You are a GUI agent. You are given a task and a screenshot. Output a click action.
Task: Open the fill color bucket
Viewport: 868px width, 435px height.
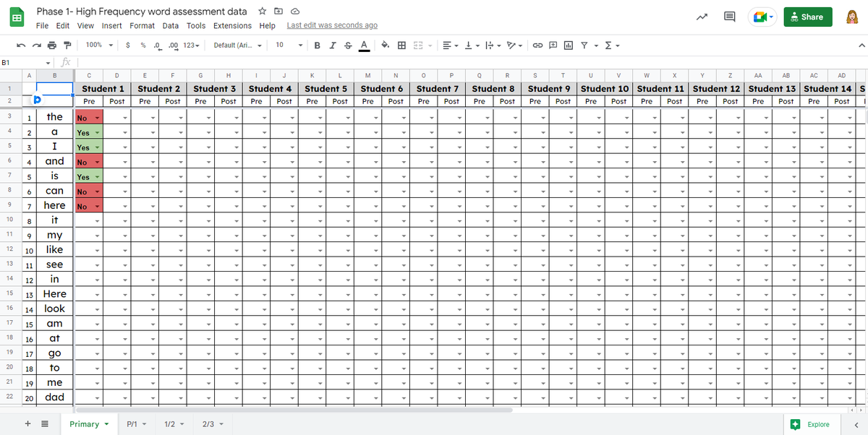point(386,45)
